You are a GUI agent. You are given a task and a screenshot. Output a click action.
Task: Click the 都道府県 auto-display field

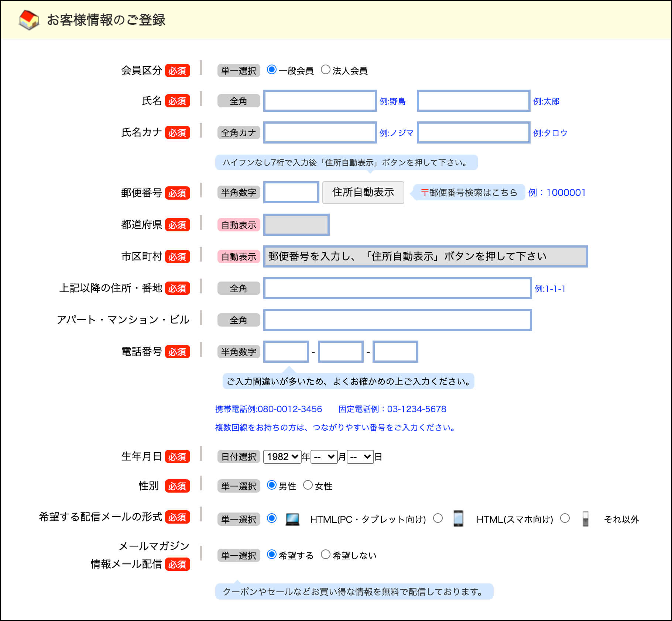296,225
